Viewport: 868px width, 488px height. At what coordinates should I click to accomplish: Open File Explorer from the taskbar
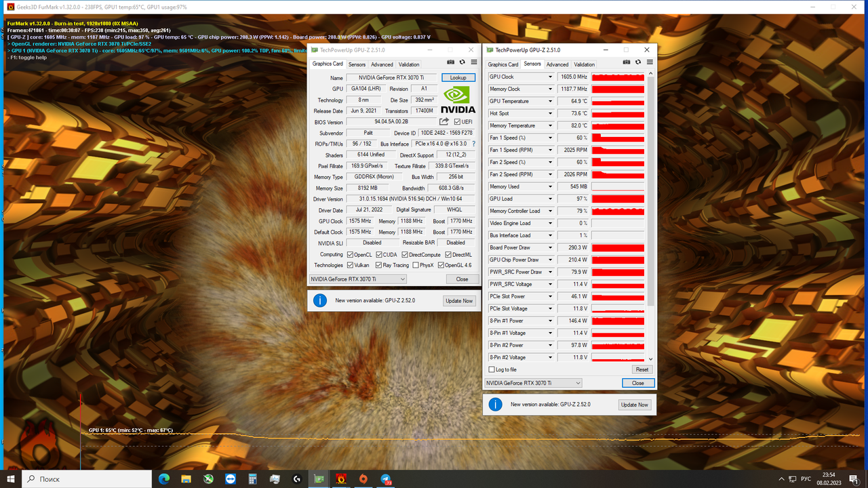(186, 479)
